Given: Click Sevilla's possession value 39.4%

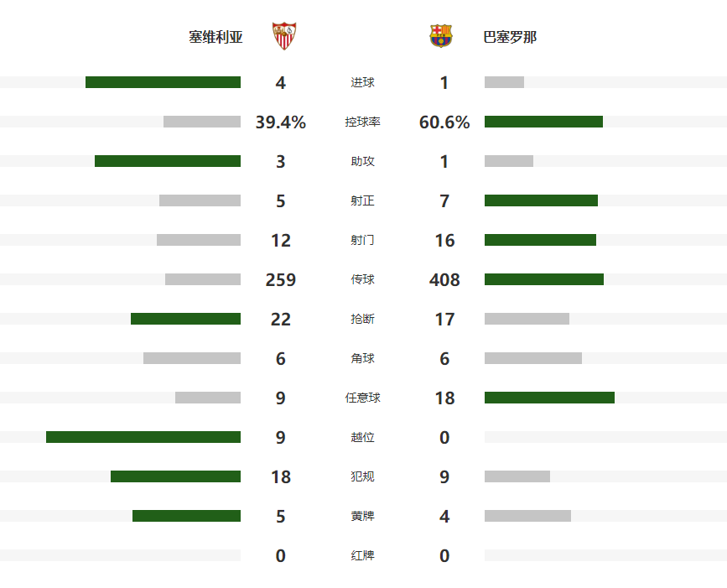Looking at the screenshot, I should click(280, 122).
